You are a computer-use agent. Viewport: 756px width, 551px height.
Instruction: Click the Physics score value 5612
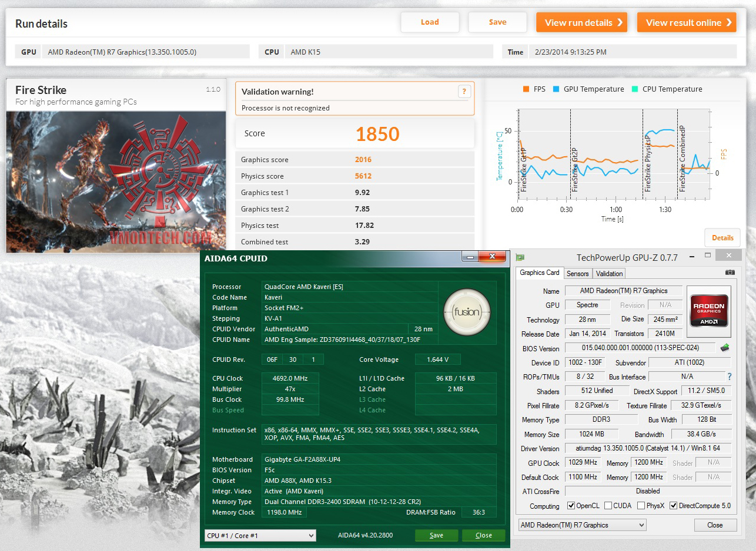363,176
